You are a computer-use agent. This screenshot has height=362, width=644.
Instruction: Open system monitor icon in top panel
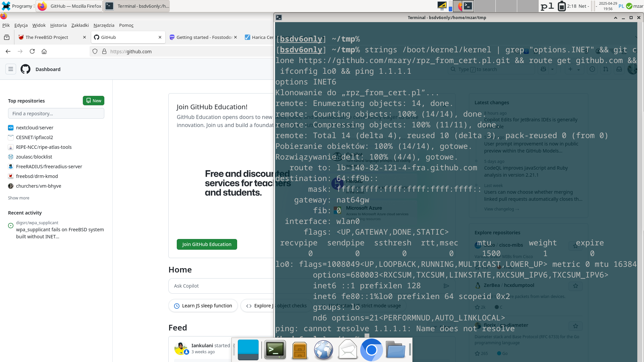coord(442,5)
